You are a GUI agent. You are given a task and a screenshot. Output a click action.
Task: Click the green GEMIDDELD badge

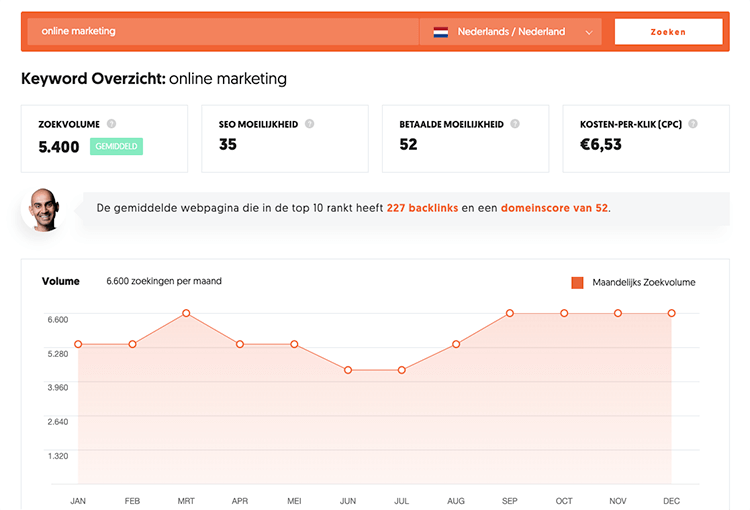coord(117,146)
